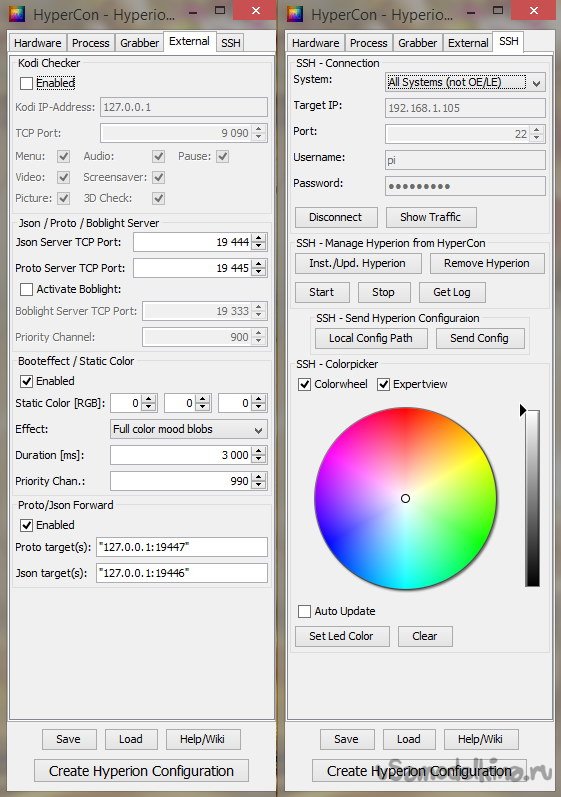Viewport: 561px width, 797px height.
Task: Switch to the Grabber tab in left window
Action: point(139,43)
